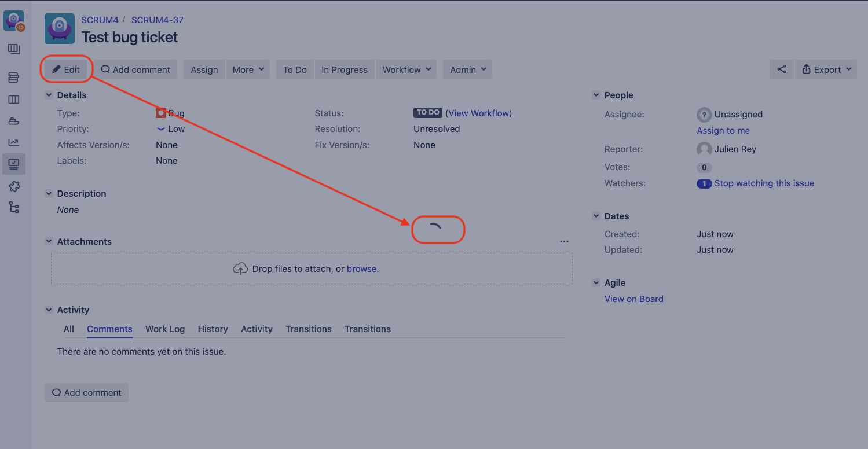The height and width of the screenshot is (449, 868).
Task: Open the View Workflow link
Action: pyautogui.click(x=478, y=113)
